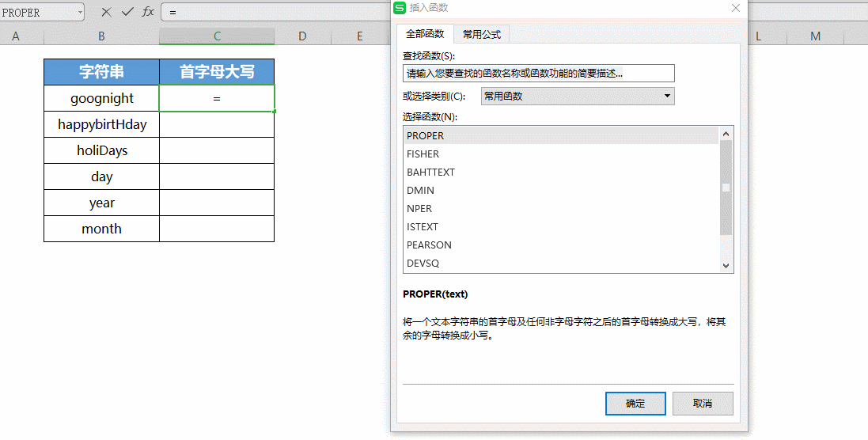This screenshot has height=440, width=868.
Task: Click the empty cell beside holiDays
Action: (x=217, y=150)
